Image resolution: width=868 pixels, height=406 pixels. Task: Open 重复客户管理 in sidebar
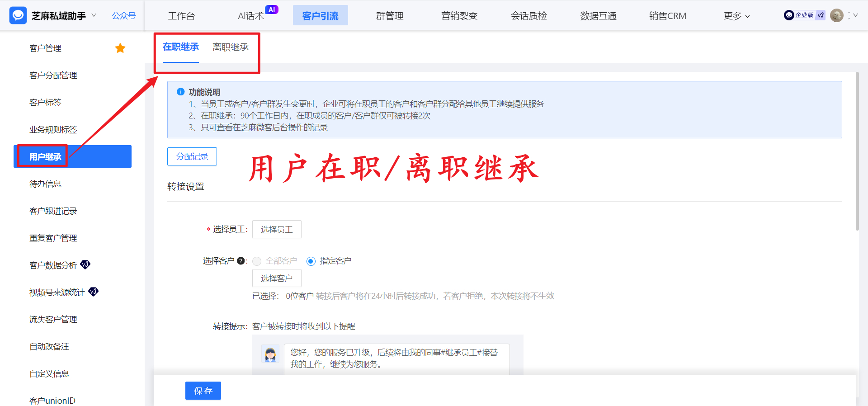coord(53,238)
